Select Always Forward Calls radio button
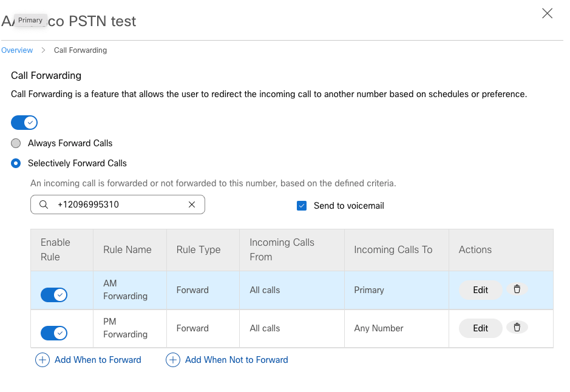This screenshot has width=570, height=392. pos(16,143)
